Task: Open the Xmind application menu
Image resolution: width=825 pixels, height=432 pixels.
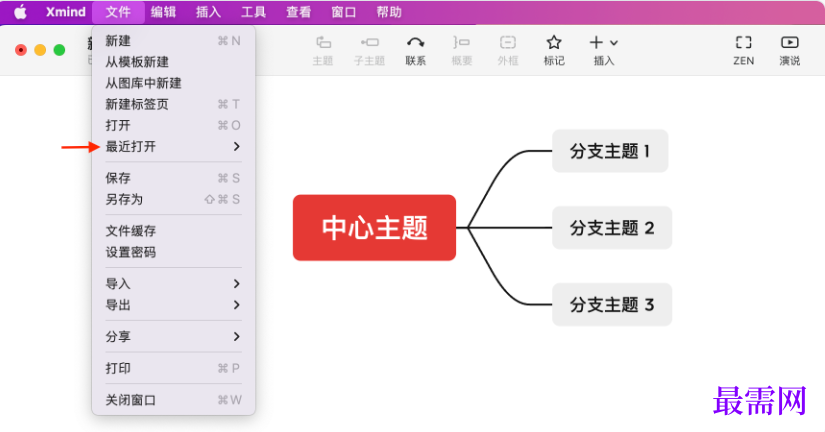Action: [x=65, y=12]
